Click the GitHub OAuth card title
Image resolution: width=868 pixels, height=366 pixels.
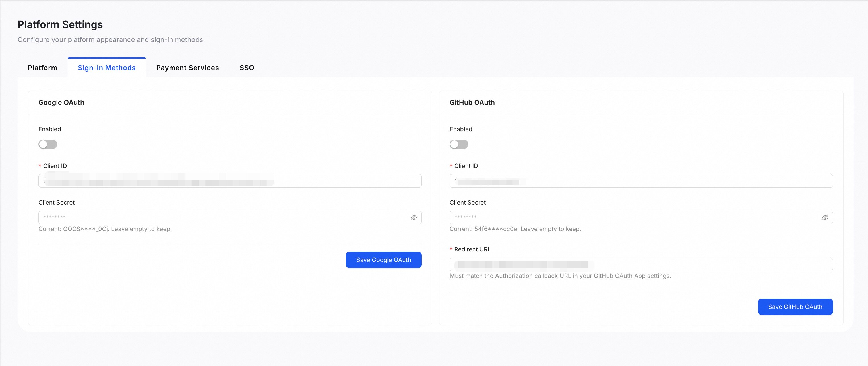[x=472, y=102]
